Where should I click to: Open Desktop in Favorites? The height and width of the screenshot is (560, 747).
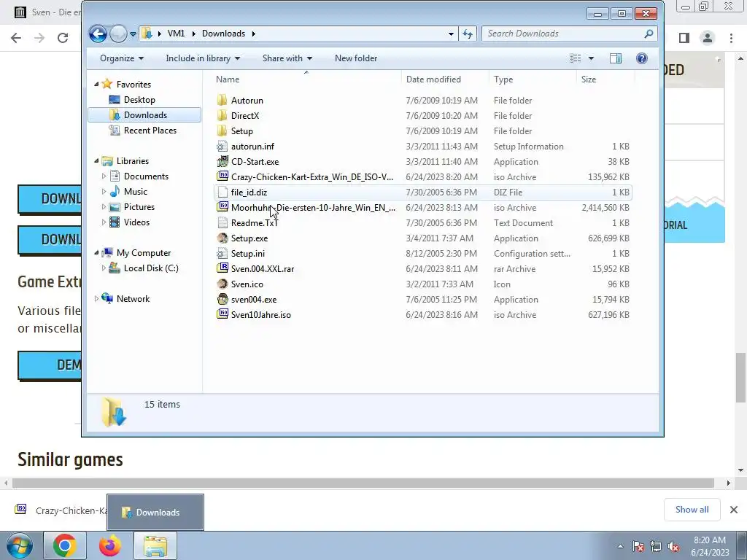point(139,99)
